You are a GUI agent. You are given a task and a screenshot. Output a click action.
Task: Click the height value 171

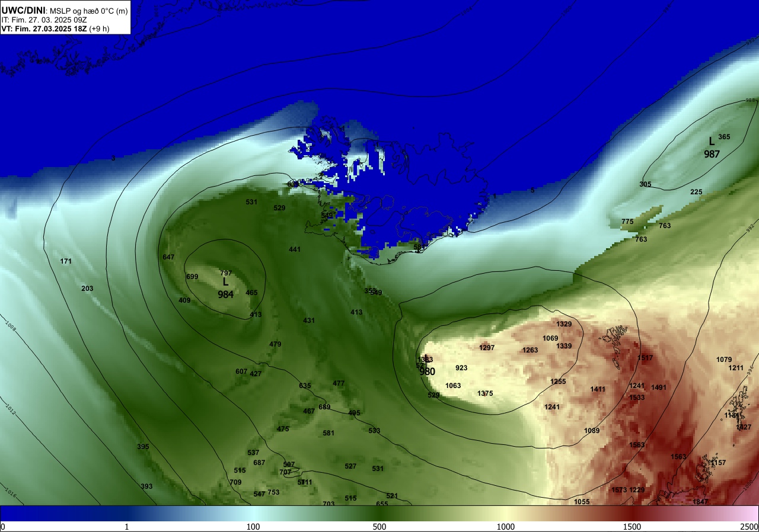tap(66, 262)
